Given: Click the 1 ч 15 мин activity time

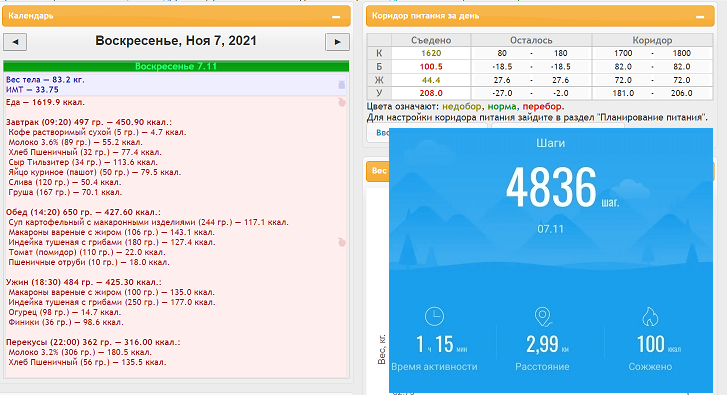Looking at the screenshot, I should coord(441,344).
